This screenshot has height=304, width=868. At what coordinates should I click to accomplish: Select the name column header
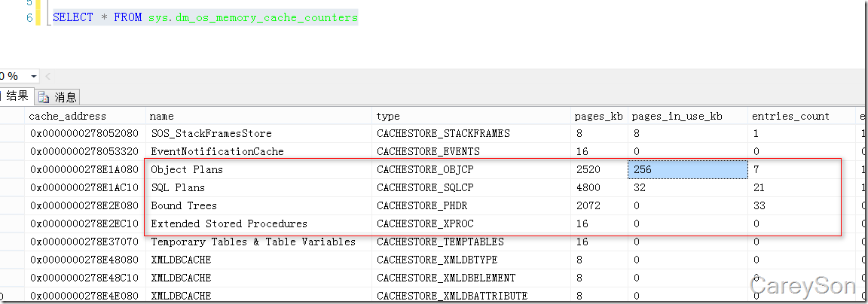162,116
